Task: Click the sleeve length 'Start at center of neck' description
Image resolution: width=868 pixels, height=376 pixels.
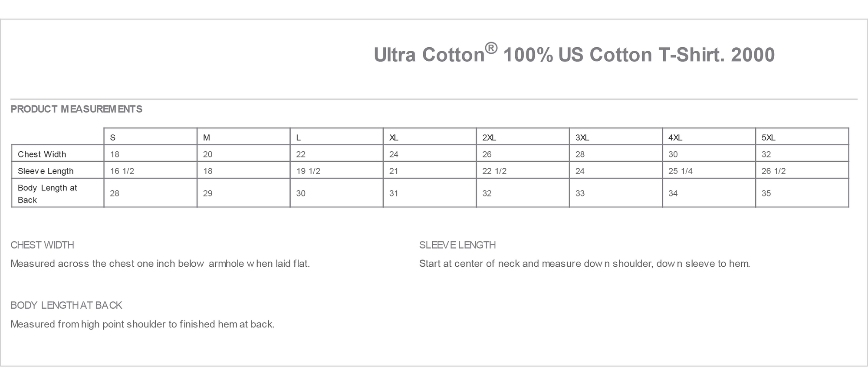Action: tap(584, 264)
